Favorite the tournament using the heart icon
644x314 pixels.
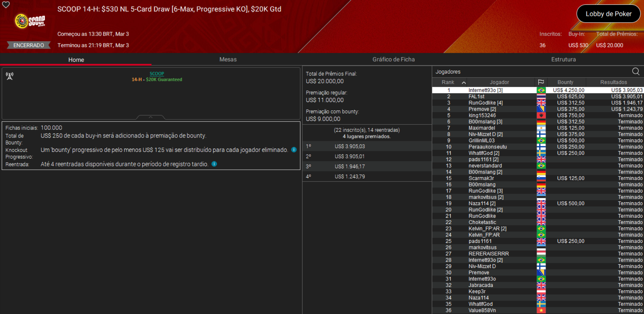(x=6, y=5)
